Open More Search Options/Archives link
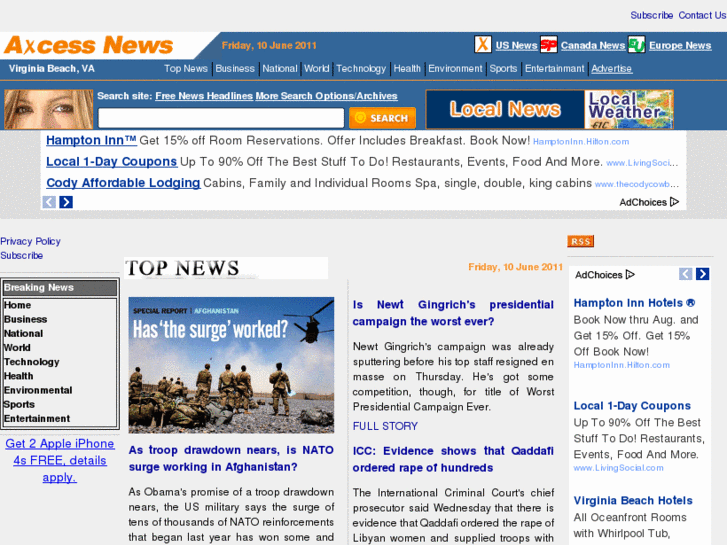Viewport: 727px width, 545px height. click(x=326, y=96)
